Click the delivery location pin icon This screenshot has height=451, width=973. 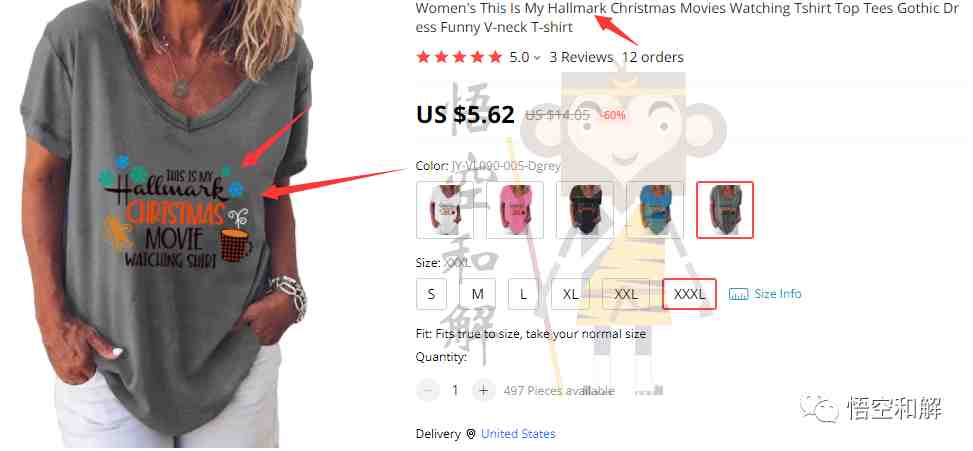click(471, 434)
